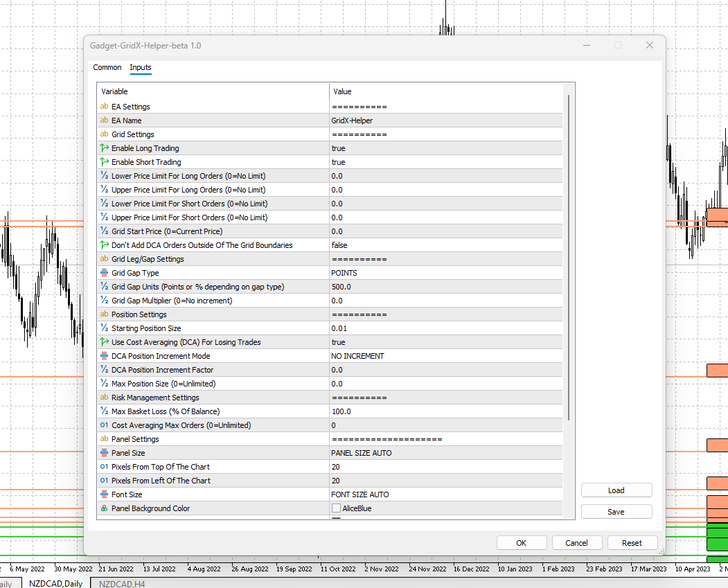Click the string icon beside Grid Settings

104,134
